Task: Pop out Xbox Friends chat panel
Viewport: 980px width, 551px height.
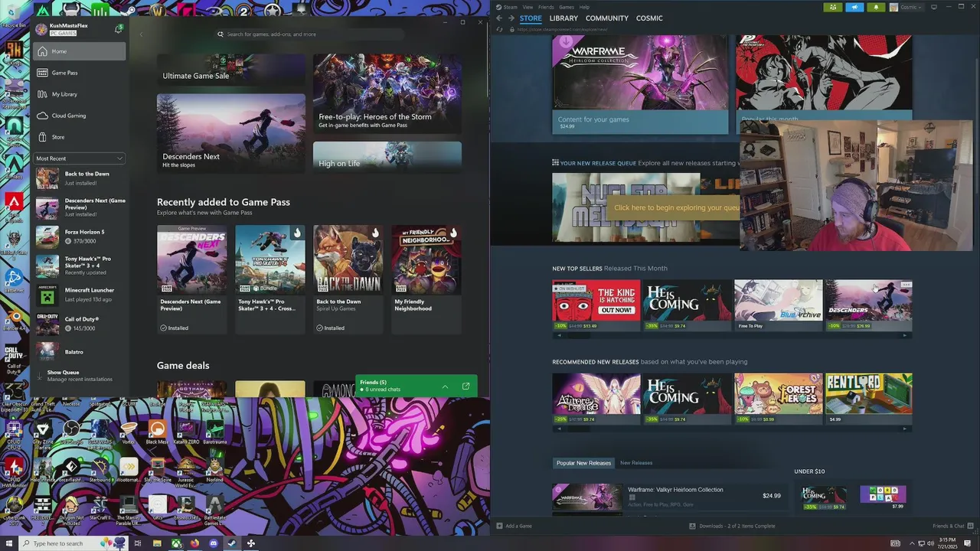Action: point(465,386)
